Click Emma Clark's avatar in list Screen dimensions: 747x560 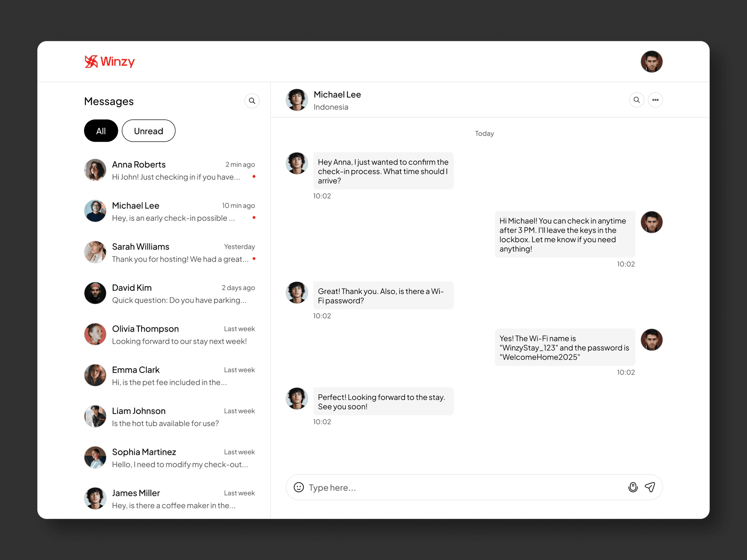(x=95, y=375)
